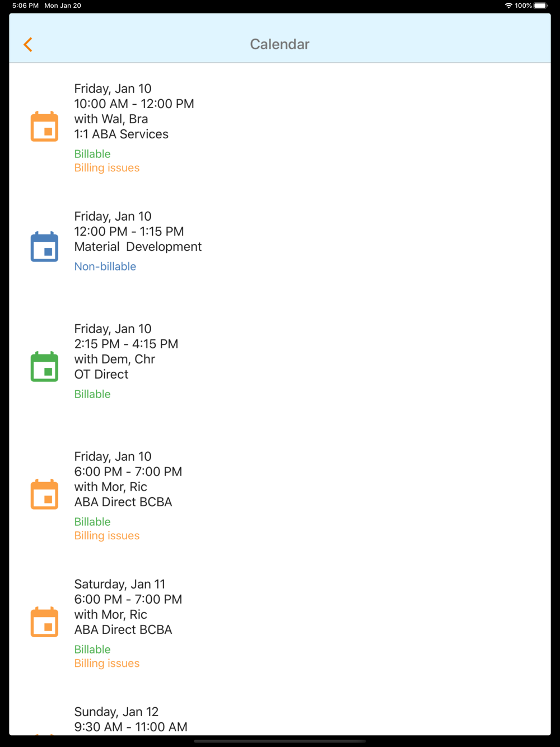
Task: Tap the Non-billable label
Action: tap(105, 267)
